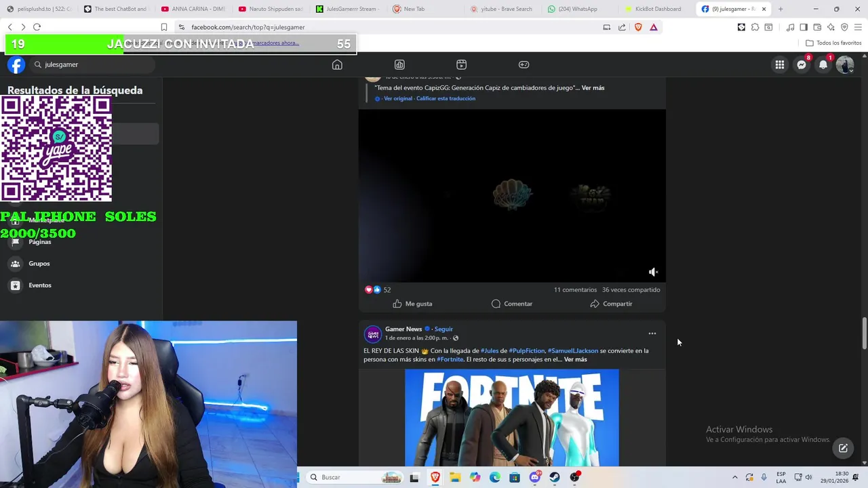Open Gamer News profile picture

tap(372, 333)
